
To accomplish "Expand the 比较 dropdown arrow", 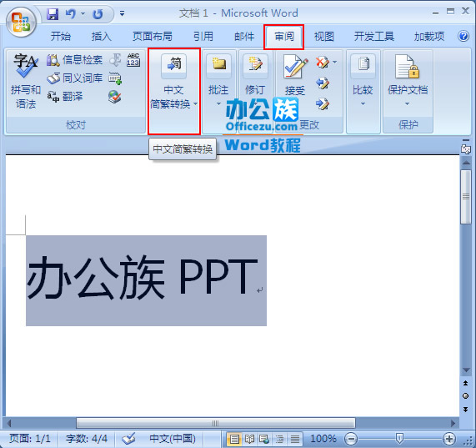I will (363, 104).
